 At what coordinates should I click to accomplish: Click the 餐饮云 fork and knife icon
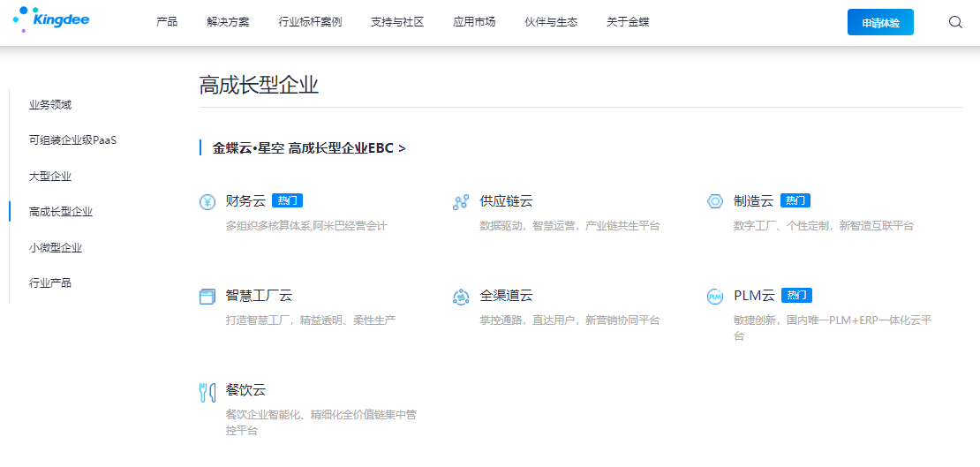point(207,392)
